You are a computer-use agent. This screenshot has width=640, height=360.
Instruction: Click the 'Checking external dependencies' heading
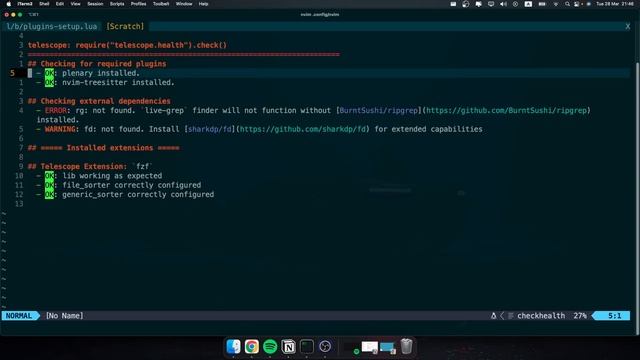click(x=99, y=101)
